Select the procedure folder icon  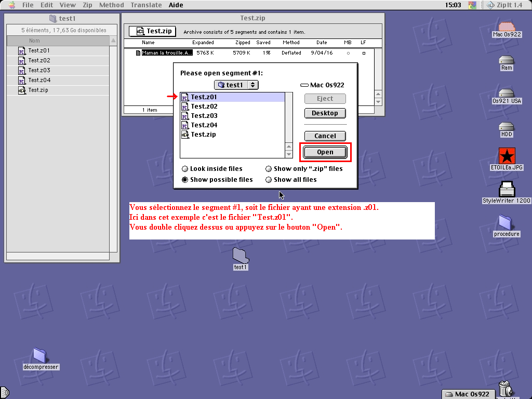(507, 222)
